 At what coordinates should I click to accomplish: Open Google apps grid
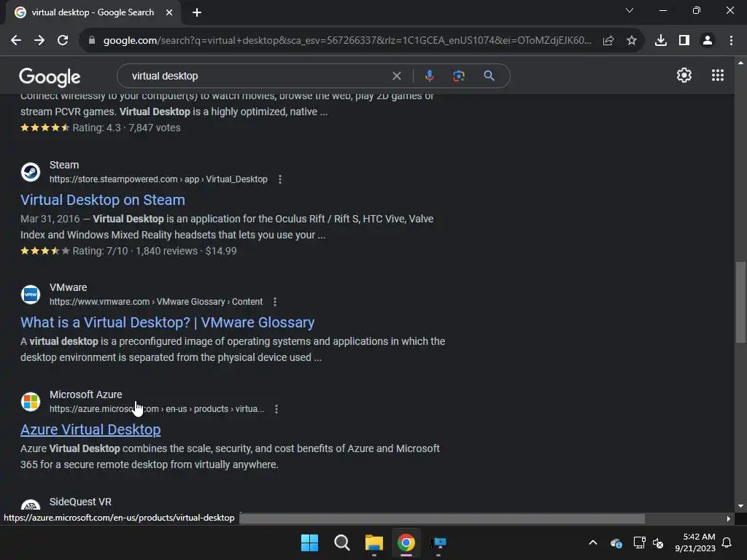(718, 75)
